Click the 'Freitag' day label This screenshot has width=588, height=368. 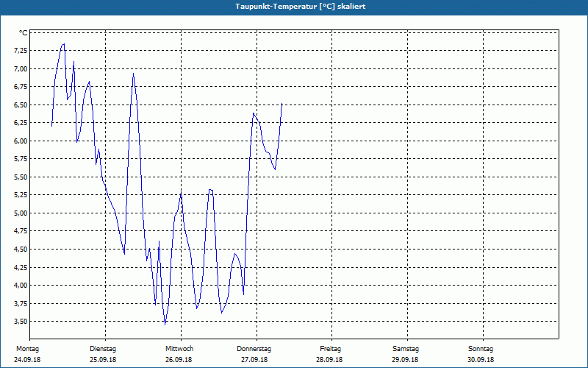[x=330, y=349]
